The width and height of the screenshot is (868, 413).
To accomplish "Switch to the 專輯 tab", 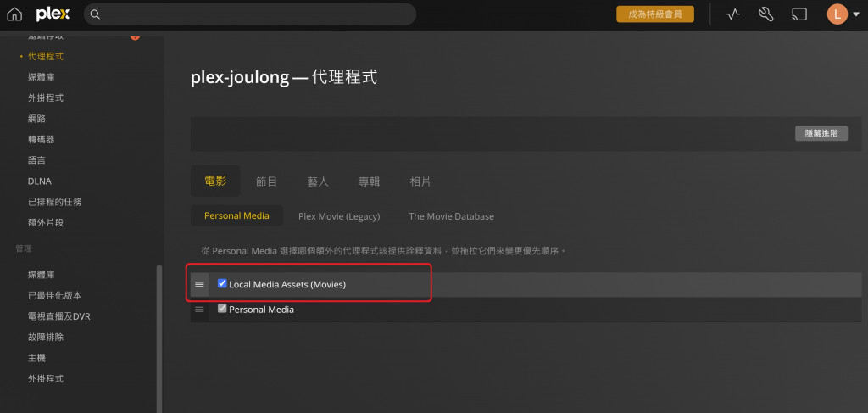I will tap(370, 181).
